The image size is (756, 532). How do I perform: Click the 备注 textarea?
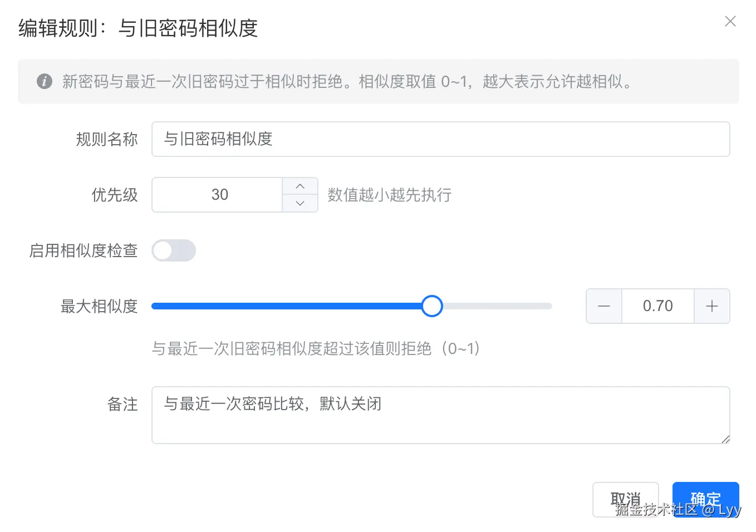[x=440, y=415]
